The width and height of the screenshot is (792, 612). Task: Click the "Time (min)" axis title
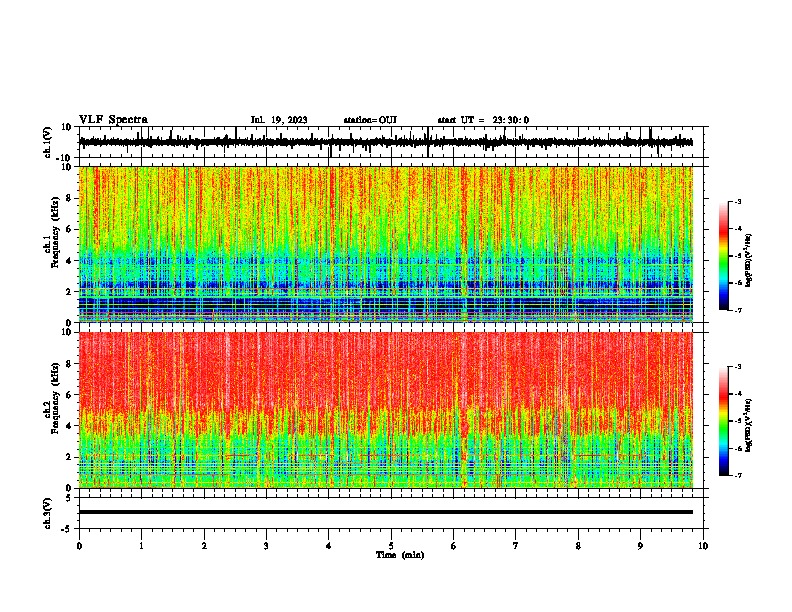click(x=400, y=555)
